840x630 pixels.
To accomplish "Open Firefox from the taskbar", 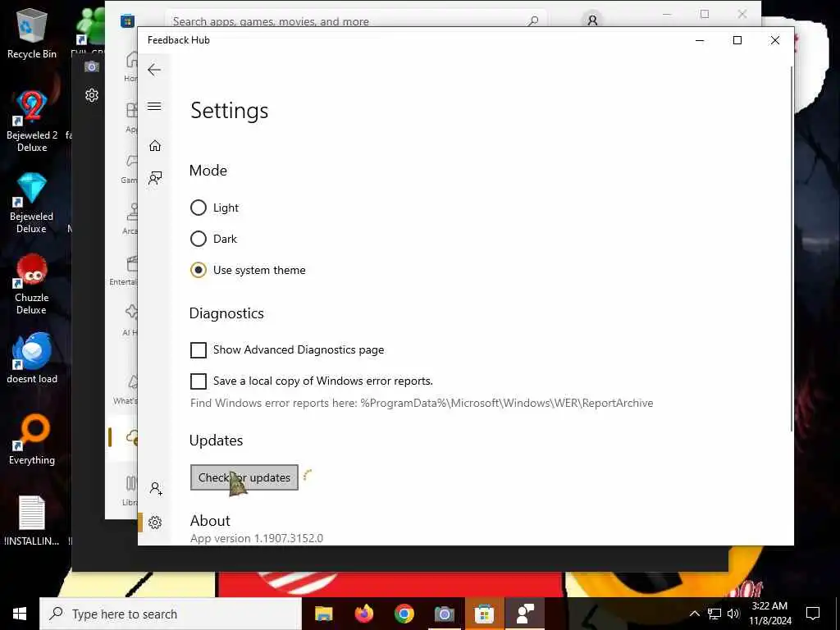I will click(364, 614).
